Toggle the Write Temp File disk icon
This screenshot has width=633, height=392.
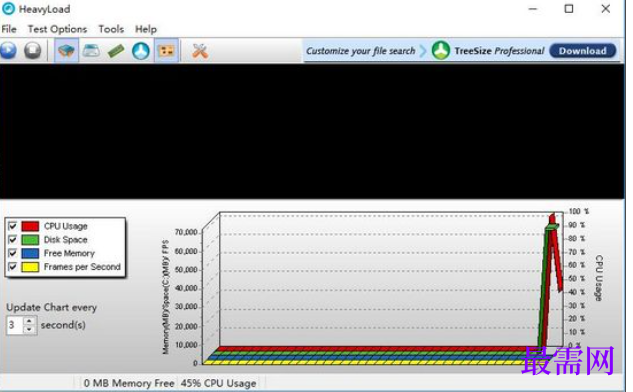[x=91, y=51]
